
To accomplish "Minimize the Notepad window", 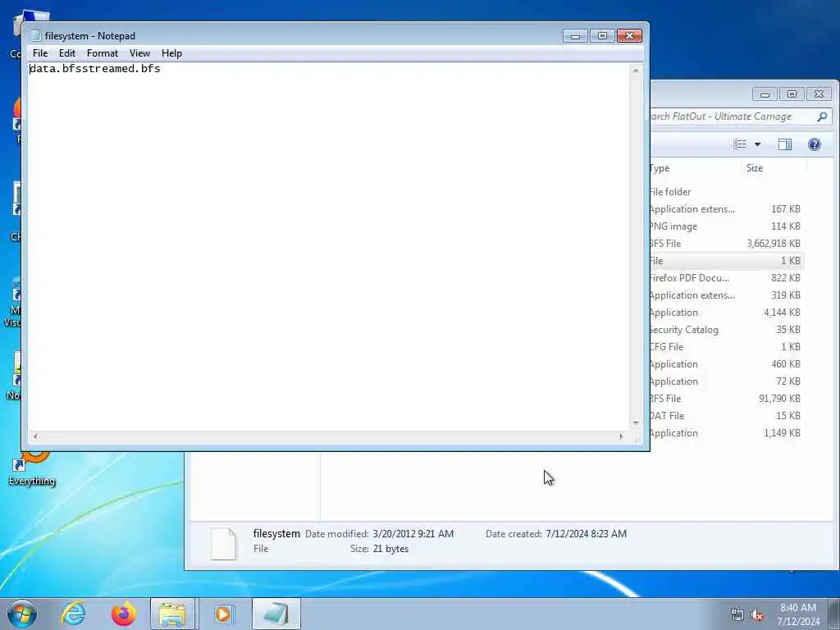I will click(x=575, y=36).
